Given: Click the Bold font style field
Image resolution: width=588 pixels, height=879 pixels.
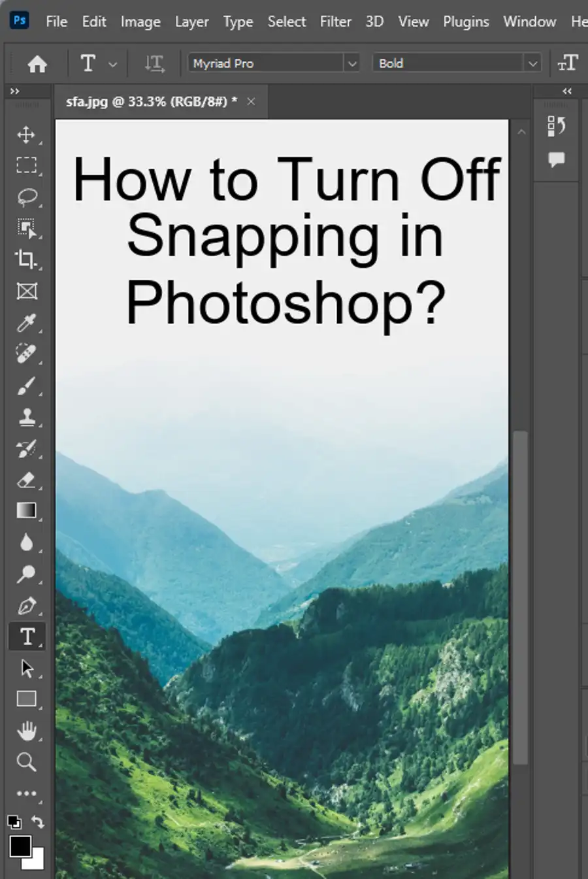Looking at the screenshot, I should [x=449, y=63].
